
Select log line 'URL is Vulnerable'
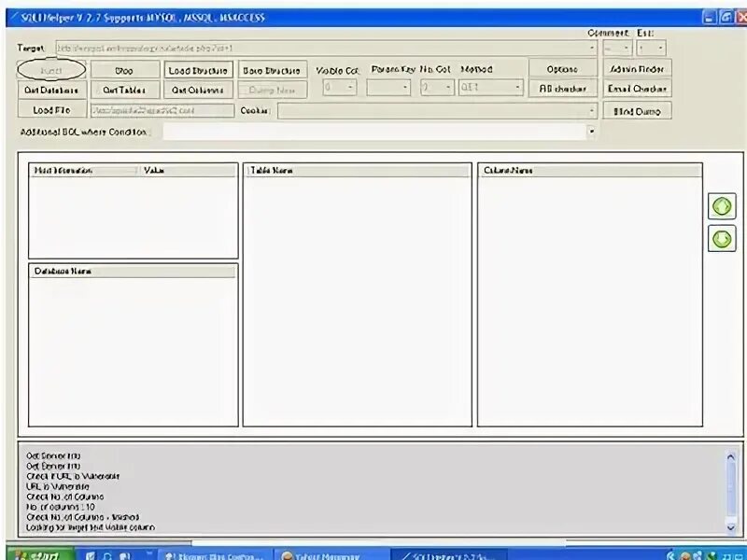coord(58,486)
